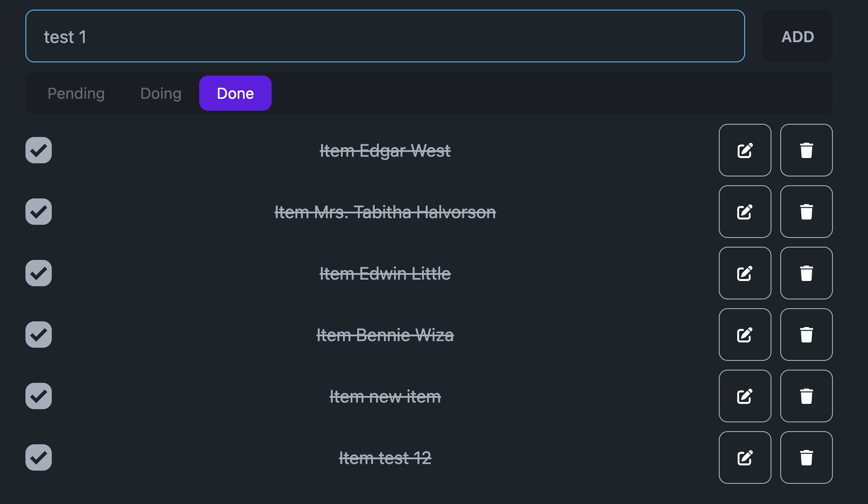Switch to the Doing tab
Image resolution: width=868 pixels, height=504 pixels.
(x=161, y=93)
